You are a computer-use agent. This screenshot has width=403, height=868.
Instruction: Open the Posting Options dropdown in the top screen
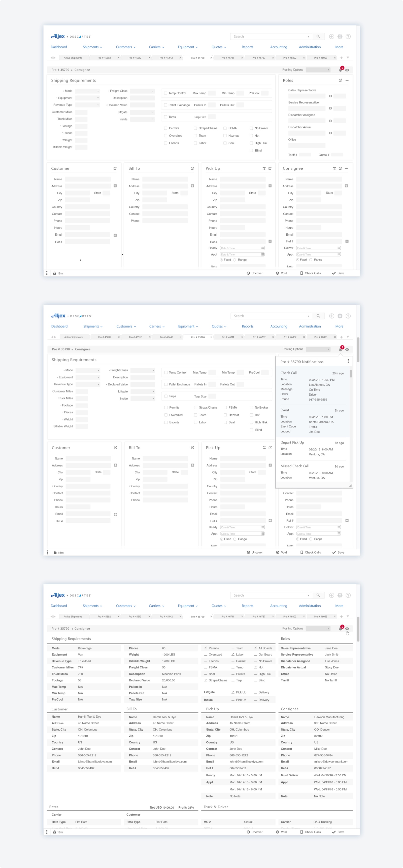[x=318, y=70]
